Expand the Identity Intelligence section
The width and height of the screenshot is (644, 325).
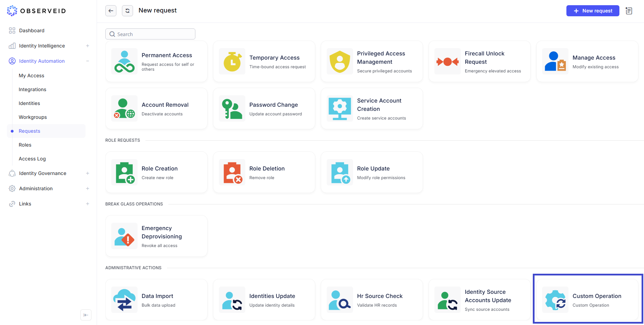tap(88, 46)
